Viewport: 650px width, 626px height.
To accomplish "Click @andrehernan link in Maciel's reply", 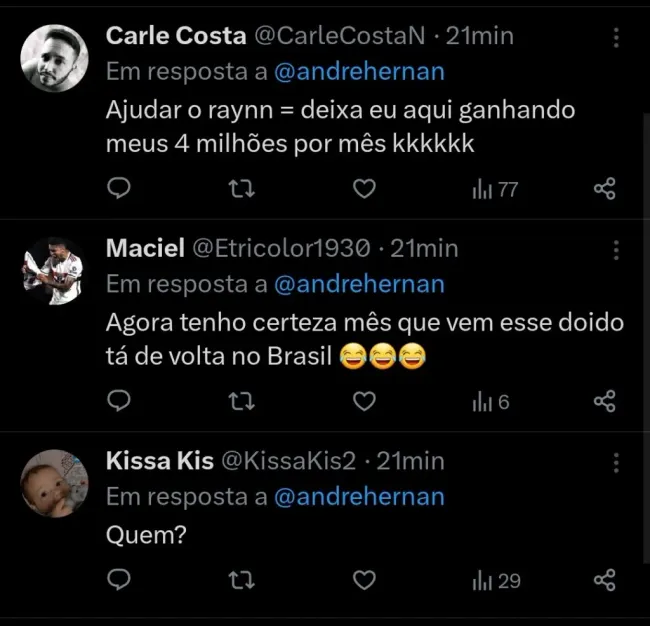I will click(x=358, y=284).
